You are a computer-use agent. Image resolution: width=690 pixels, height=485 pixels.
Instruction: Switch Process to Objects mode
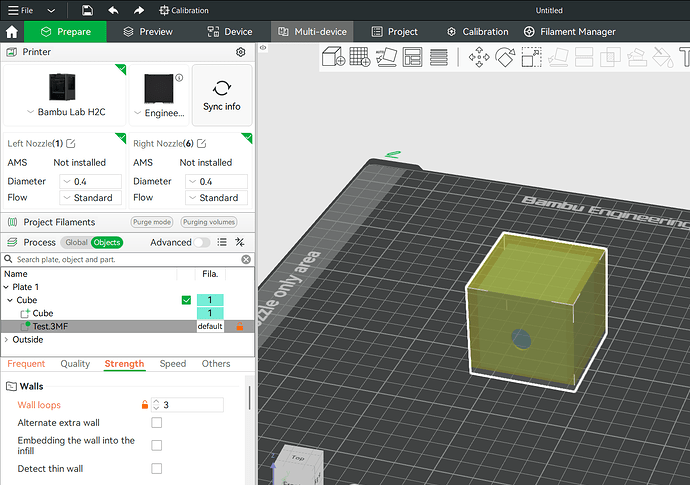click(107, 242)
